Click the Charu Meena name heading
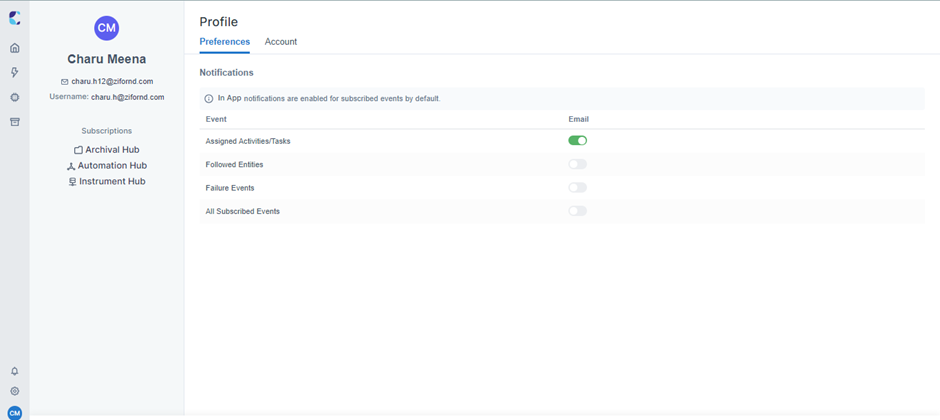Viewport: 940px width, 420px height. (x=107, y=59)
